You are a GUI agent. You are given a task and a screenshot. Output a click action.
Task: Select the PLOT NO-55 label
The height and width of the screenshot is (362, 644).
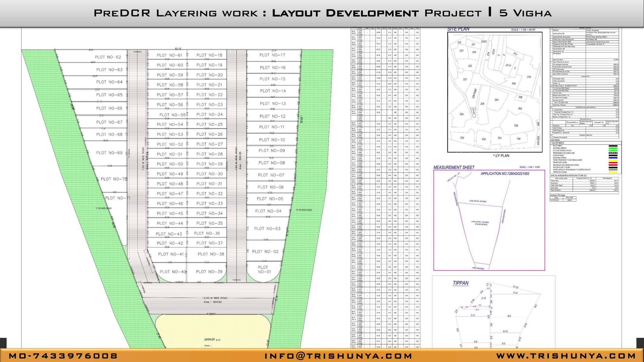pos(172,115)
